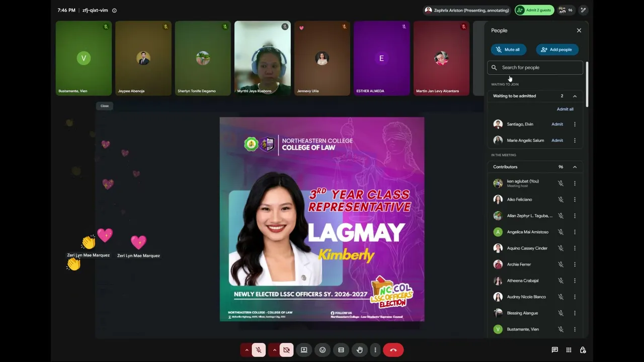Select Jennevy Ulila video tile
The height and width of the screenshot is (362, 644).
(x=322, y=58)
